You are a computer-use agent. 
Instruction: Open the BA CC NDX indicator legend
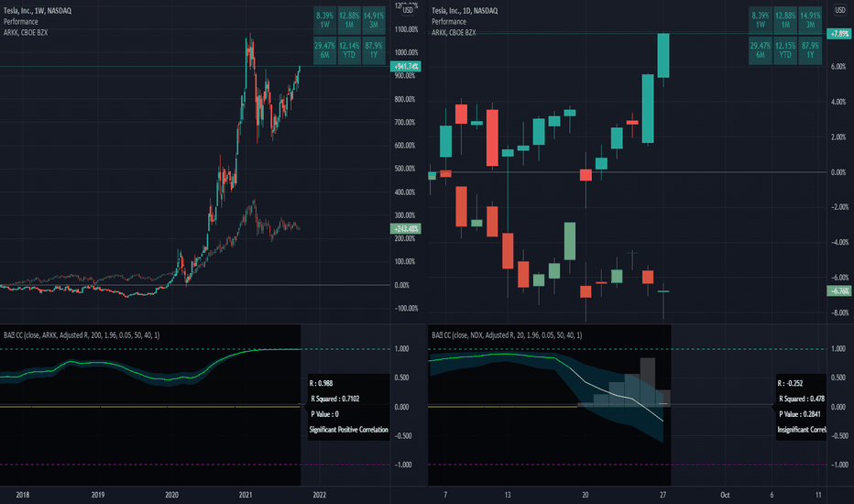(507, 335)
